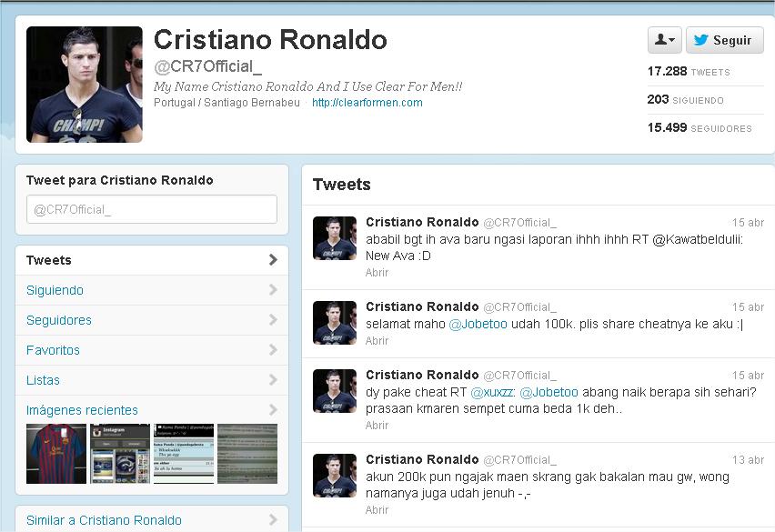Expand the 'akun 200k' tweet with Abrir
The width and height of the screenshot is (775, 532).
tap(377, 510)
